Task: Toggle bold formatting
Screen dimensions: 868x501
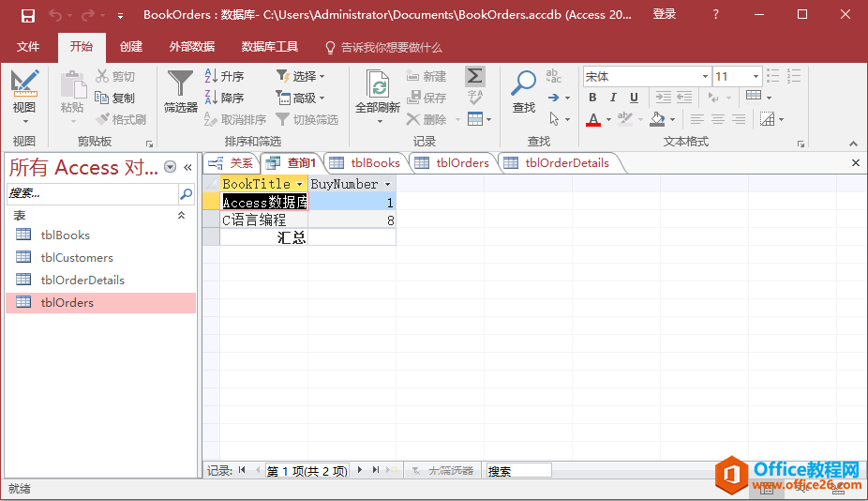Action: point(593,98)
